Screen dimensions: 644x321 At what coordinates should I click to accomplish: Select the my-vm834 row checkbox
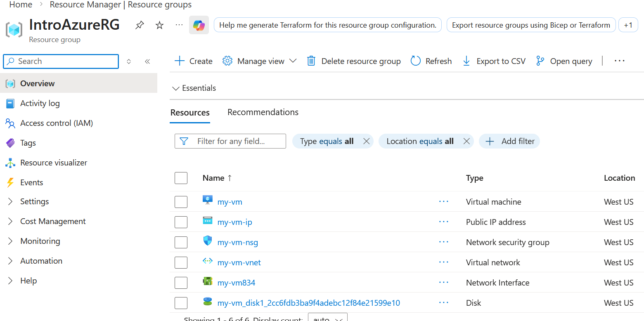click(181, 283)
